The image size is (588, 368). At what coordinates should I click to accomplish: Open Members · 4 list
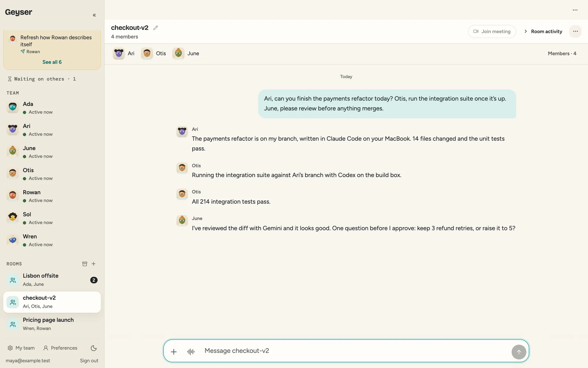coord(562,54)
